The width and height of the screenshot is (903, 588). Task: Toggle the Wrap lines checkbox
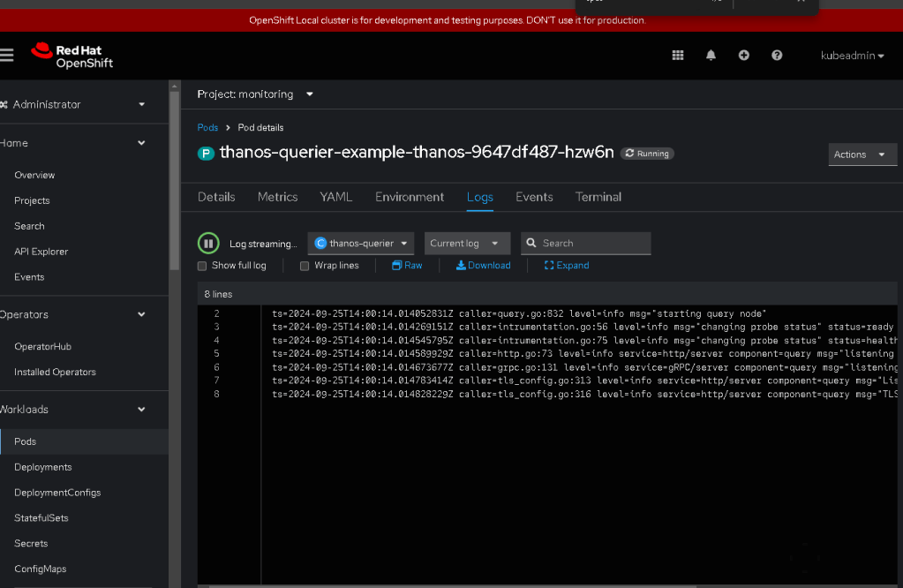pyautogui.click(x=305, y=266)
